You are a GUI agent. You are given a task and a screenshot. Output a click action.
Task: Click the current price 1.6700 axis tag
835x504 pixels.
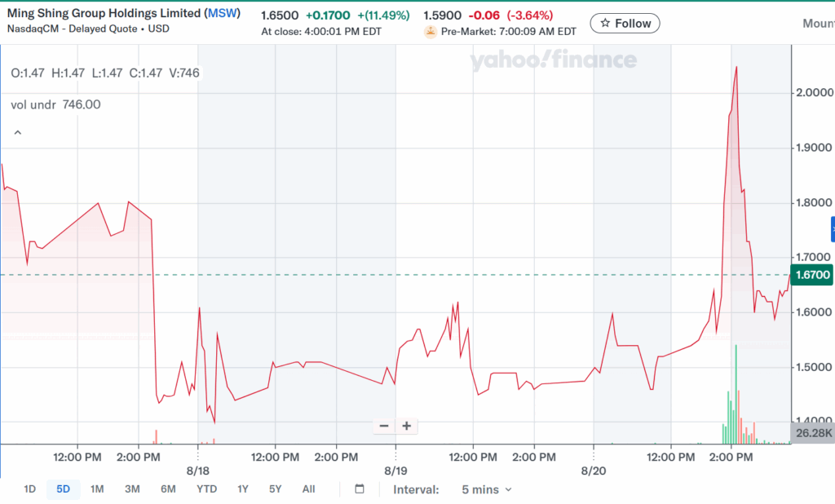[811, 276]
